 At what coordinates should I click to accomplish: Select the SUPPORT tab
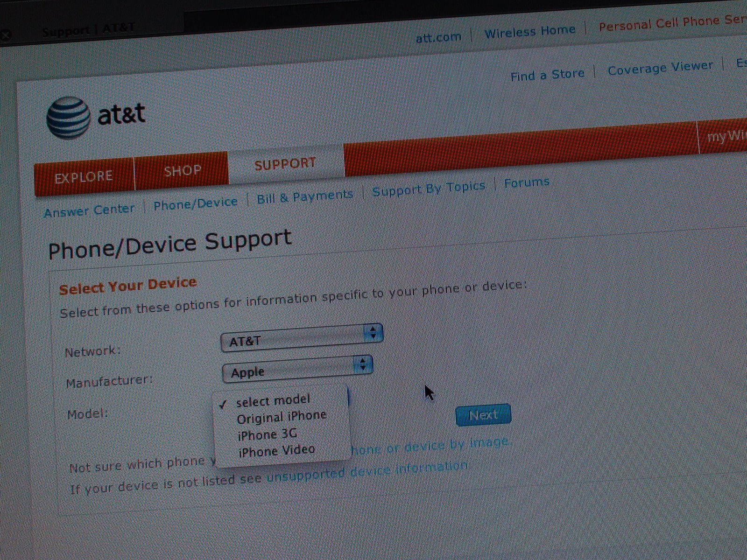[x=285, y=164]
